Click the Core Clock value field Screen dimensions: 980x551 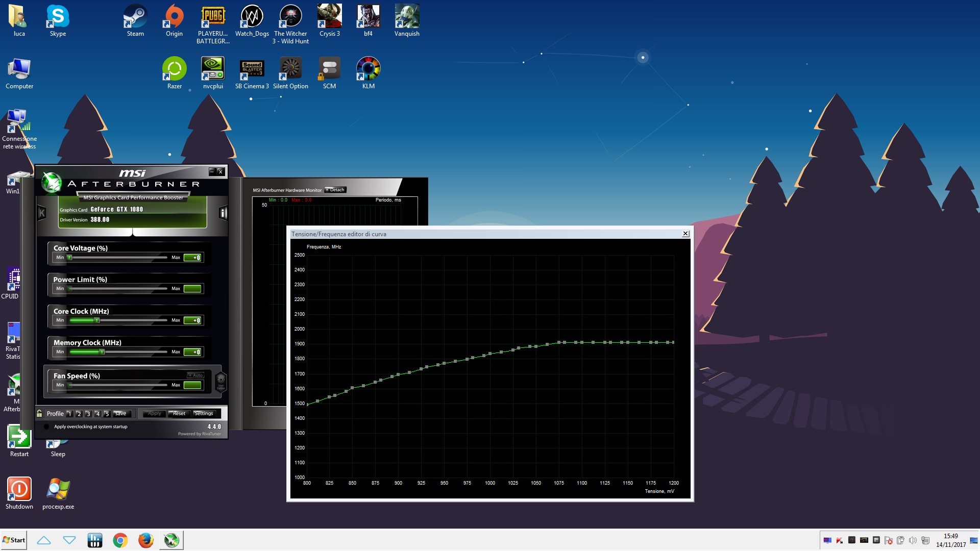click(x=193, y=320)
